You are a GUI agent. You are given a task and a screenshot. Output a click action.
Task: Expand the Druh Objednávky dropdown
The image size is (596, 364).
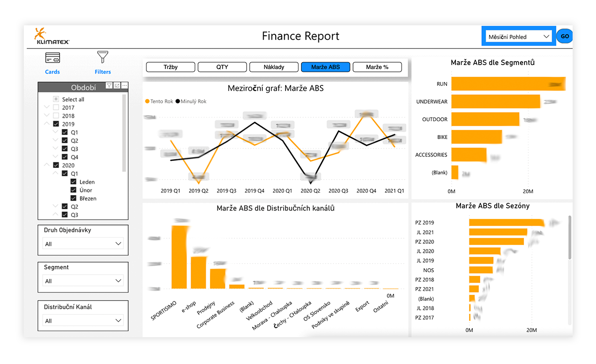click(83, 244)
